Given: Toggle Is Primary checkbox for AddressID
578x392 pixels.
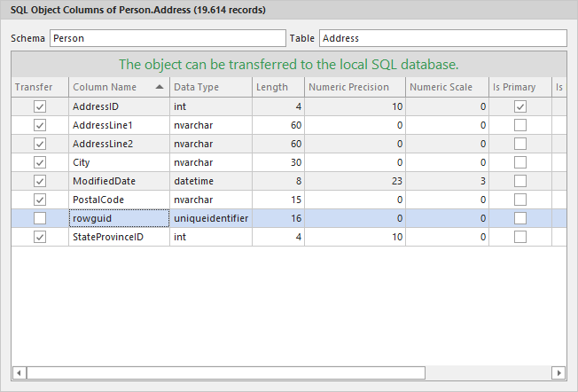Looking at the screenshot, I should click(x=520, y=106).
